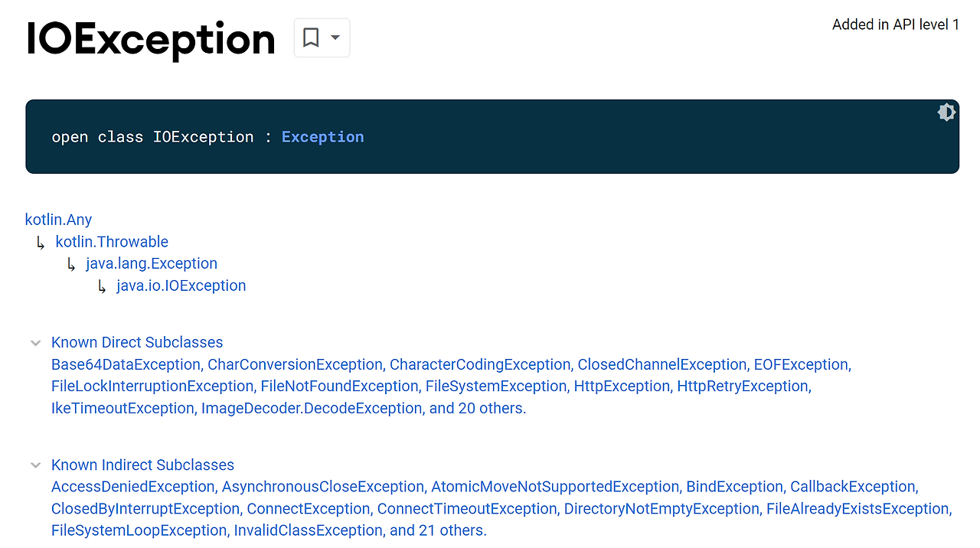Screen dimensions: 980x548
Task: Open FileNotFoundException subclass link
Action: point(339,387)
